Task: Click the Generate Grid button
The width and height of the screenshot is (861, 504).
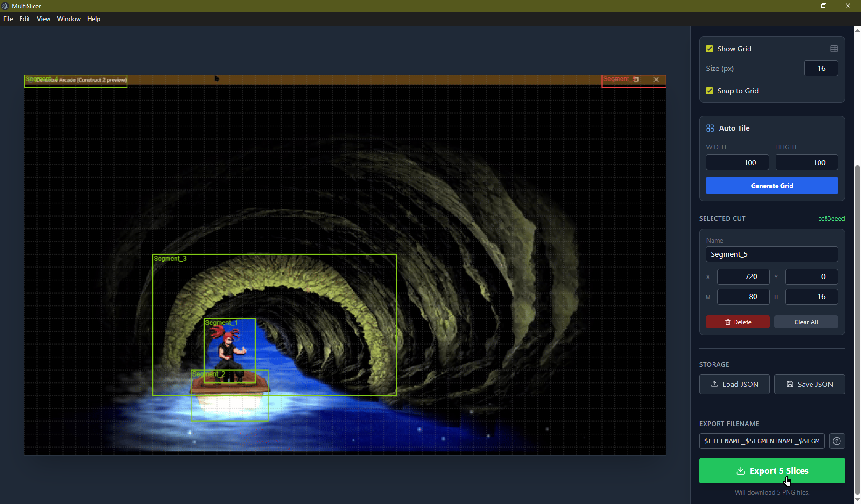Action: click(772, 186)
